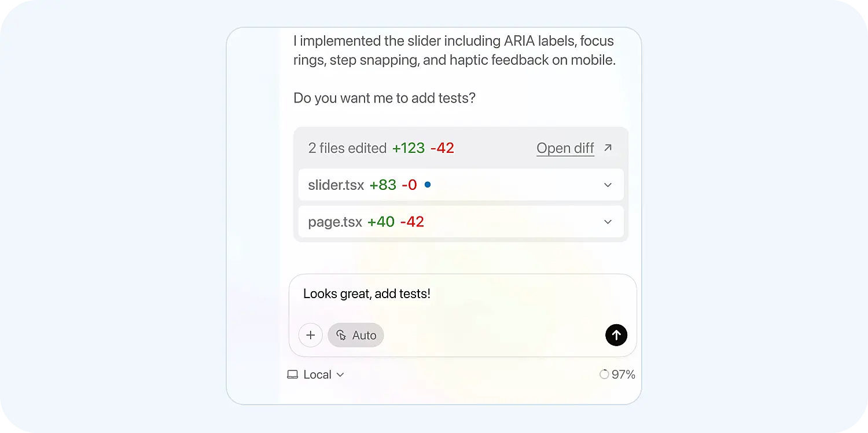868x433 pixels.
Task: Open the full diff via Open diff
Action: tap(565, 148)
